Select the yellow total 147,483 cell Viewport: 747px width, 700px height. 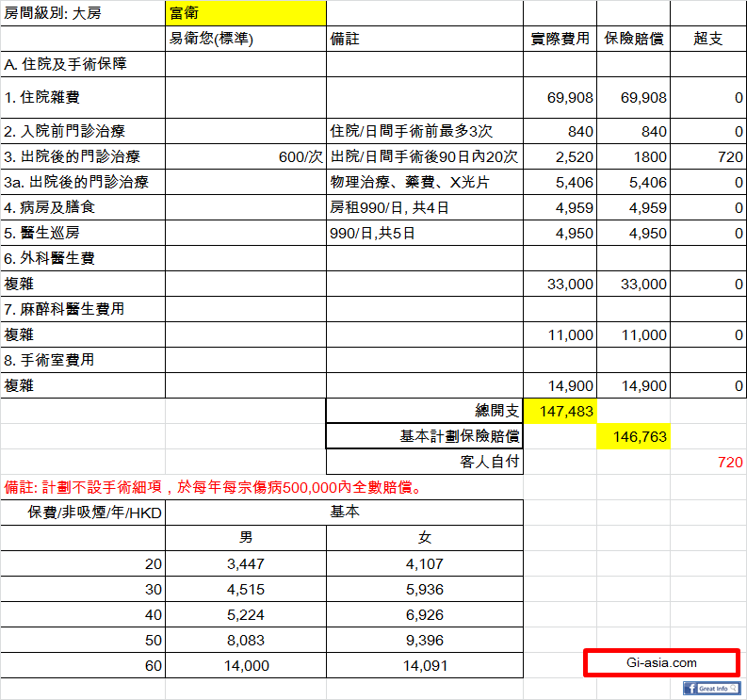[x=560, y=411]
